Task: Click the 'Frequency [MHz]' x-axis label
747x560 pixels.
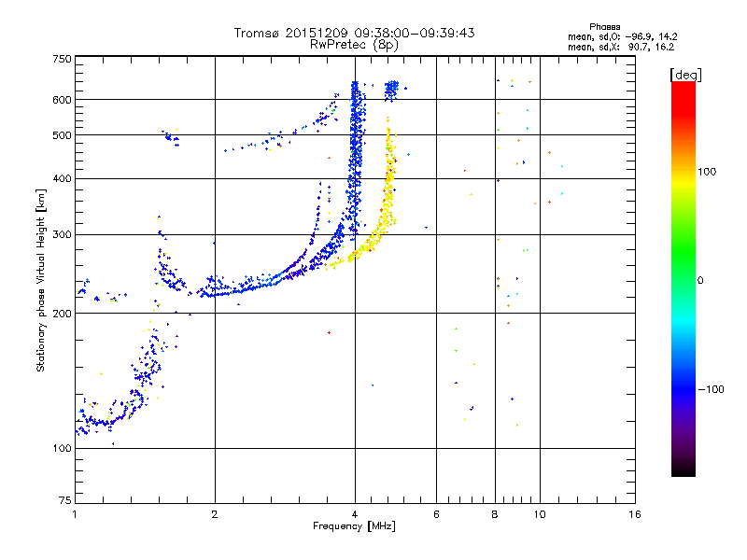Action: [x=354, y=526]
